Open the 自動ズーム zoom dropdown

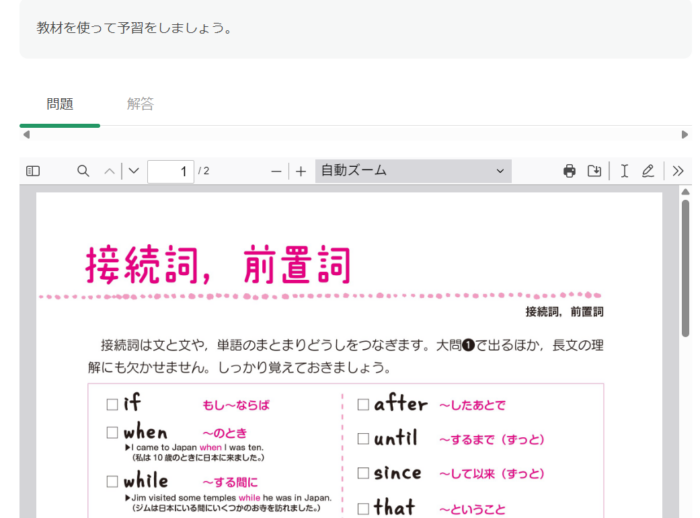tap(413, 171)
